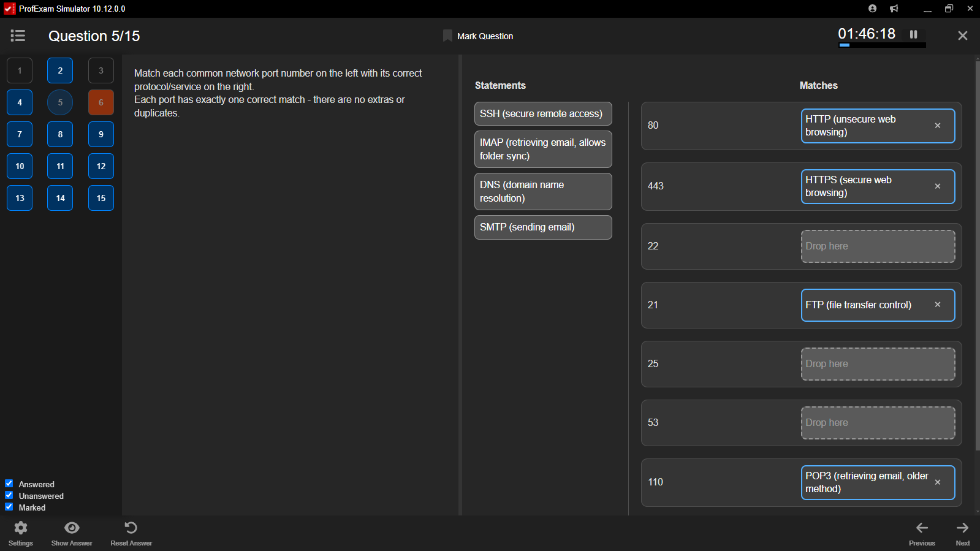Jump to question 12

(101, 166)
